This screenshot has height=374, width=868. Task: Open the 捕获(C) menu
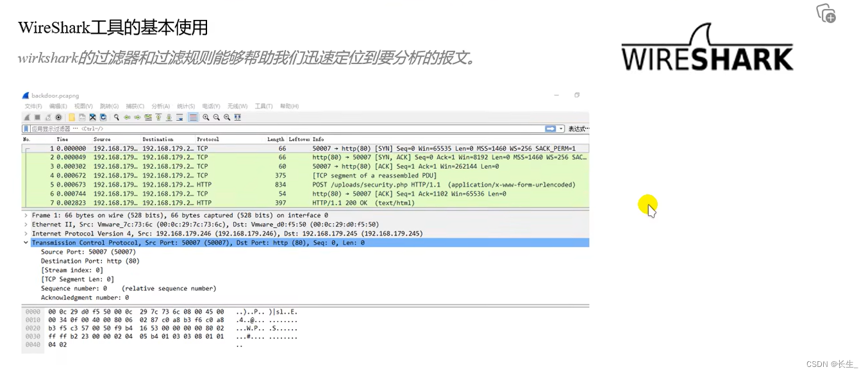(x=135, y=106)
